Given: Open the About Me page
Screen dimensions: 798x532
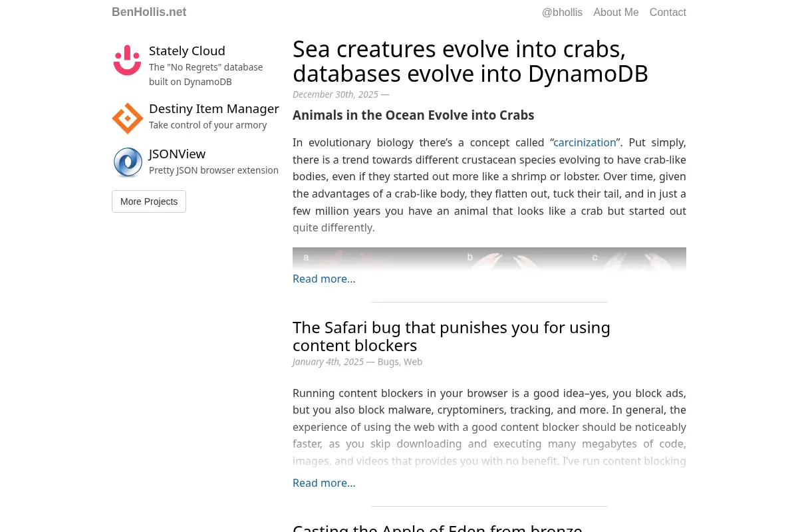Looking at the screenshot, I should (616, 12).
